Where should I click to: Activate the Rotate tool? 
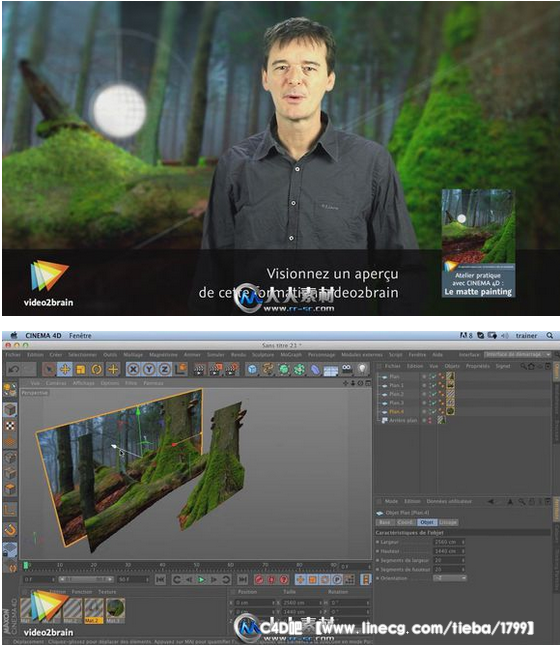tap(97, 369)
